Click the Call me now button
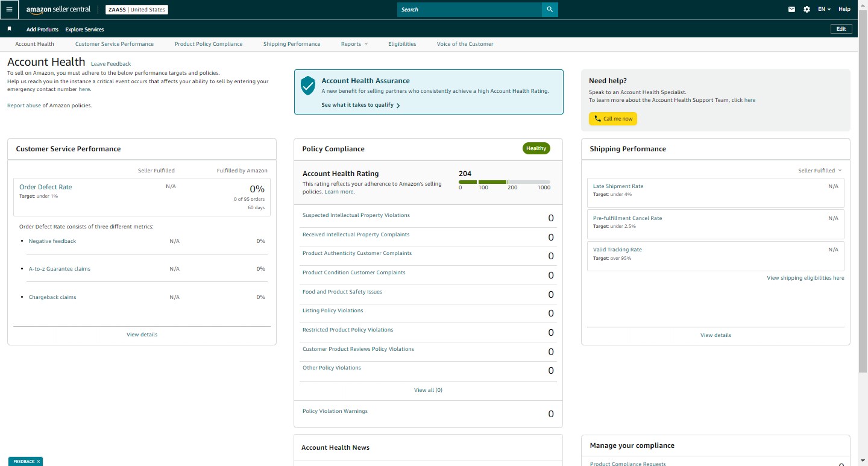The height and width of the screenshot is (466, 868). (613, 119)
